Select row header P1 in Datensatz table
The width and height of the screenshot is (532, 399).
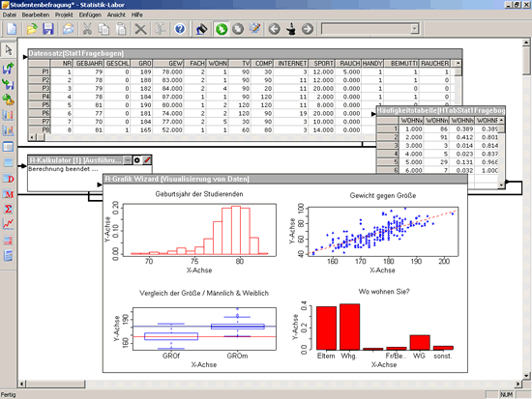tap(39, 71)
